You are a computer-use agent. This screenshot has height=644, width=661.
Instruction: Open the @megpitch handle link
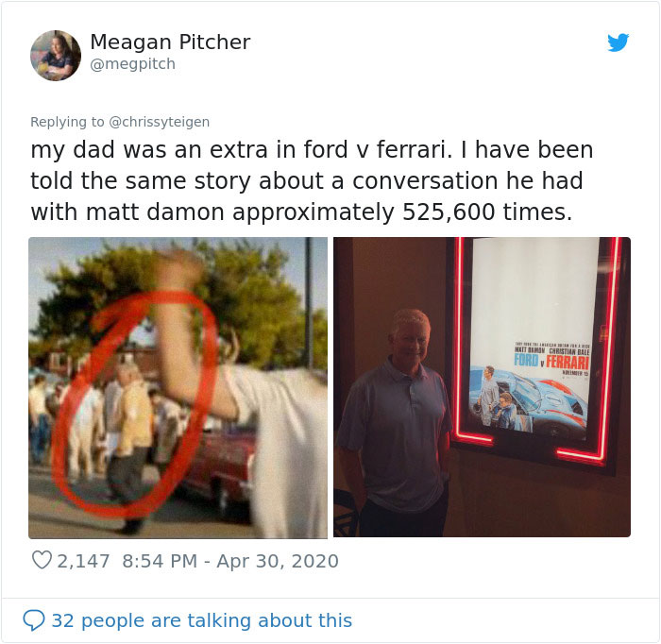[132, 64]
